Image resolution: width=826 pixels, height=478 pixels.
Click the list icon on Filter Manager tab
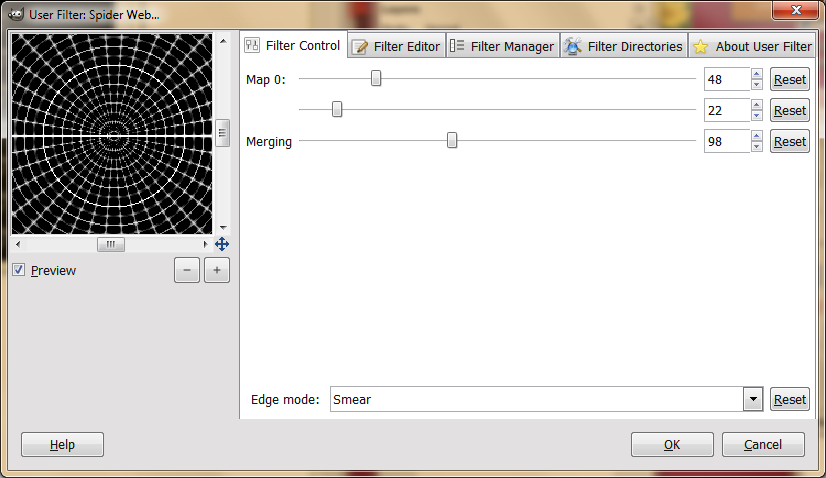tap(457, 46)
